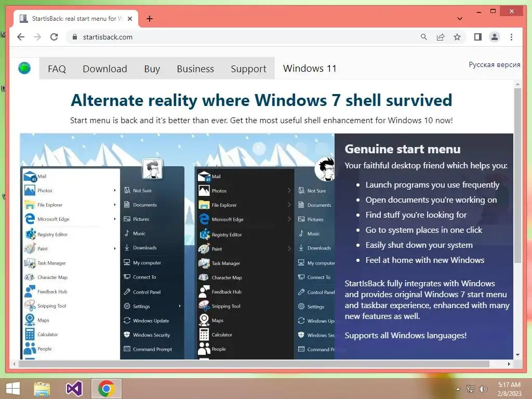532x399 pixels.
Task: Click Photos icon in dark start menu
Action: coord(204,191)
